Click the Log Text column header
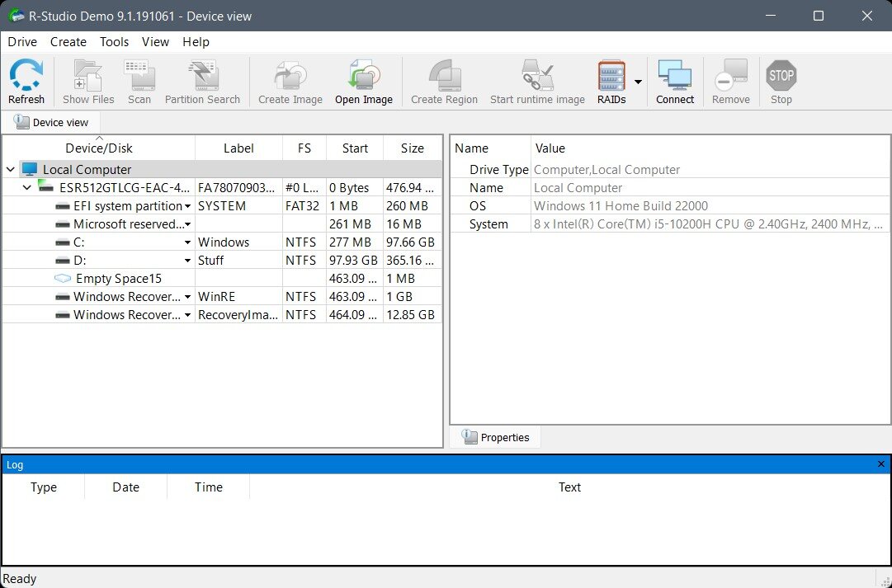The height and width of the screenshot is (588, 892). tap(569, 487)
